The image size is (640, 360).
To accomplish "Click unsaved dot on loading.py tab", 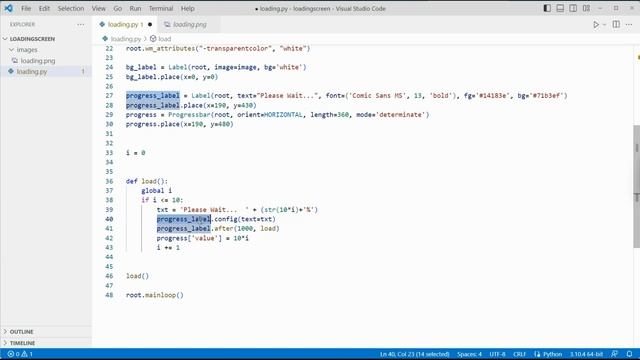I will pos(150,24).
